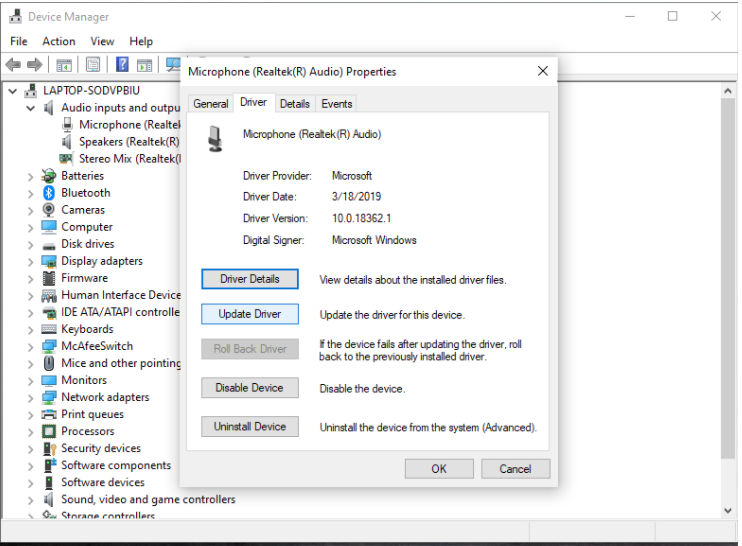Click the Update Driver button

point(250,314)
